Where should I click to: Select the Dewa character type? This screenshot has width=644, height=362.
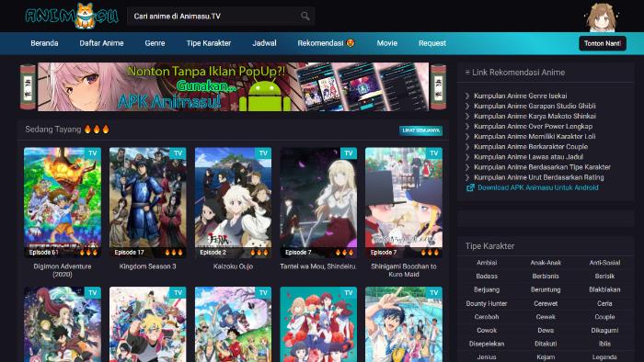tap(546, 331)
